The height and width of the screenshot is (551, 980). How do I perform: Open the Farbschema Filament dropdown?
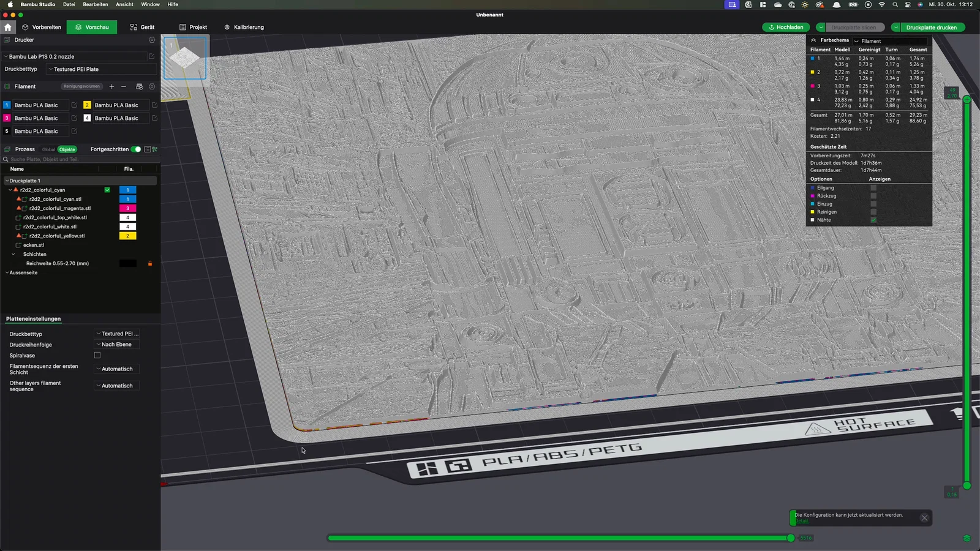(890, 41)
